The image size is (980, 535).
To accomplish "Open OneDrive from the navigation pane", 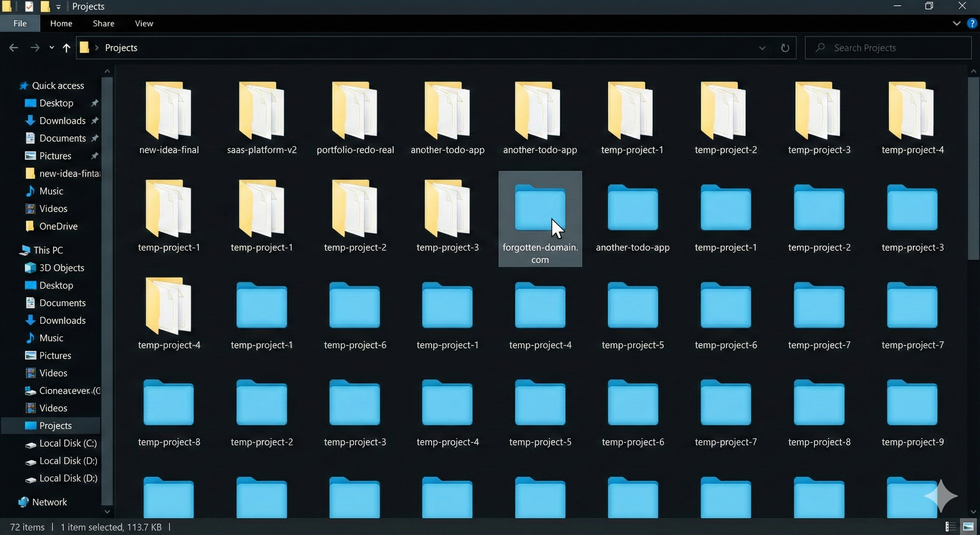I will point(58,226).
